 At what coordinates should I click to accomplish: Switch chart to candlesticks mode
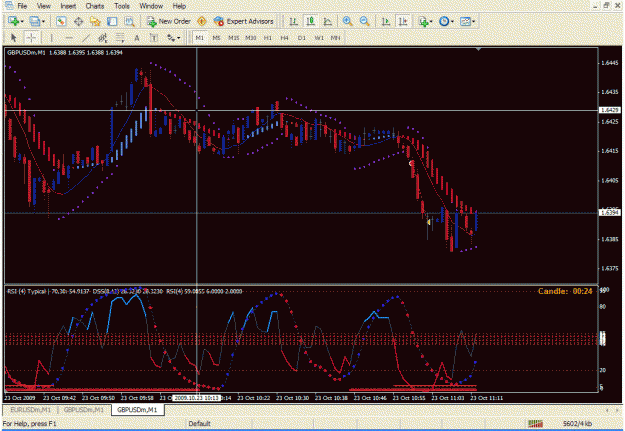coord(311,21)
